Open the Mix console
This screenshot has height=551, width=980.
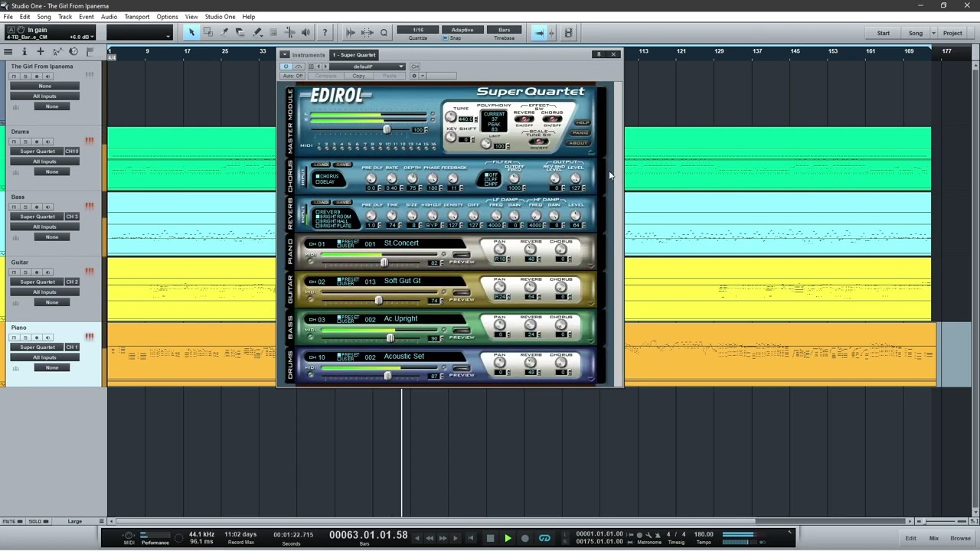[x=934, y=539]
